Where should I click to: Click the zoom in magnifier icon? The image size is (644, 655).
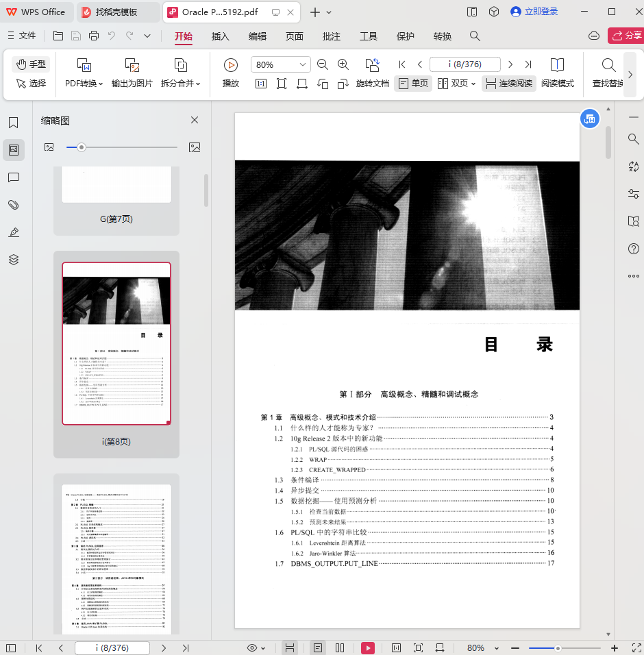[x=343, y=64]
